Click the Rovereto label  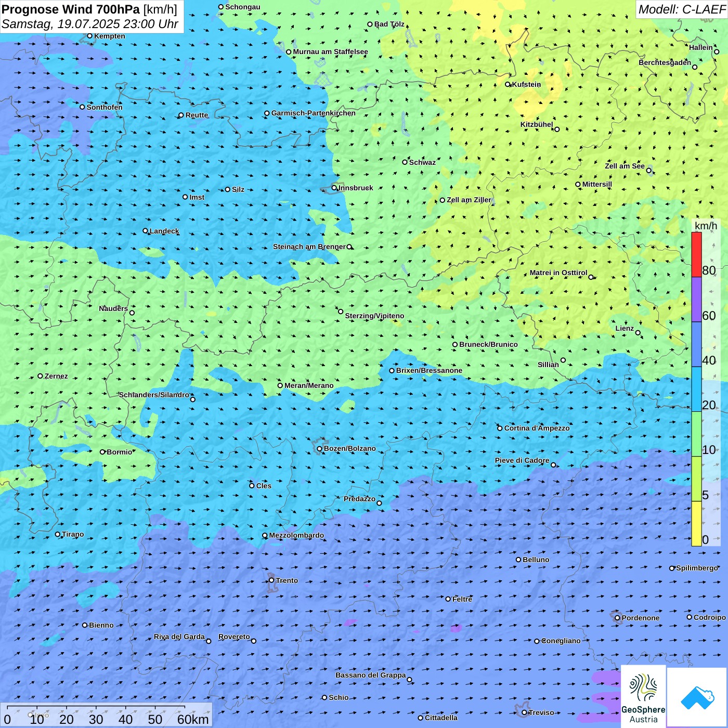click(234, 636)
